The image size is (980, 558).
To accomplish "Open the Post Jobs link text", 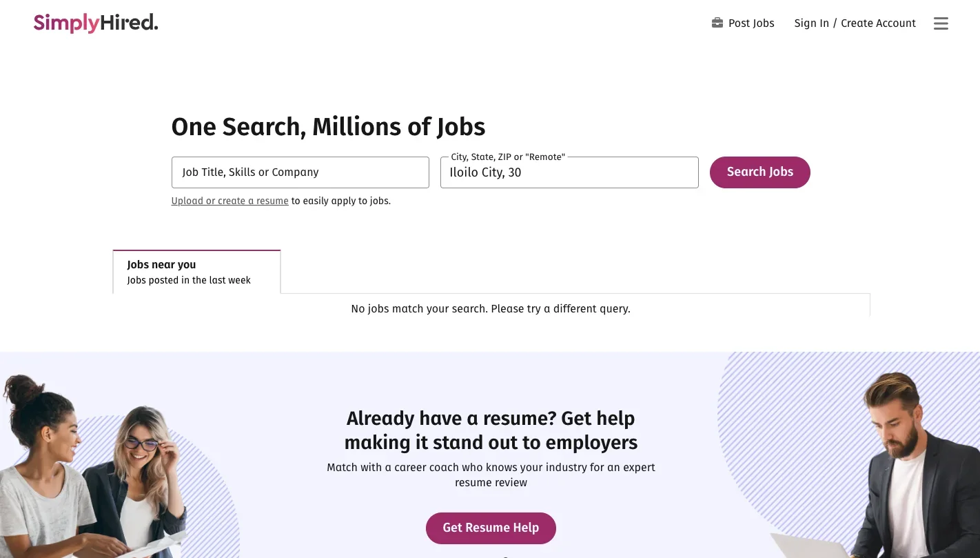I will [751, 23].
